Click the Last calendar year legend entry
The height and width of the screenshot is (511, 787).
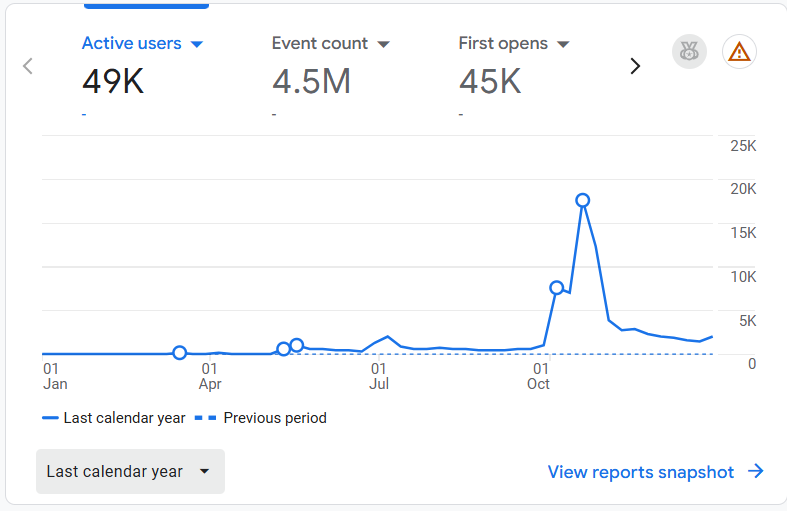(x=114, y=418)
